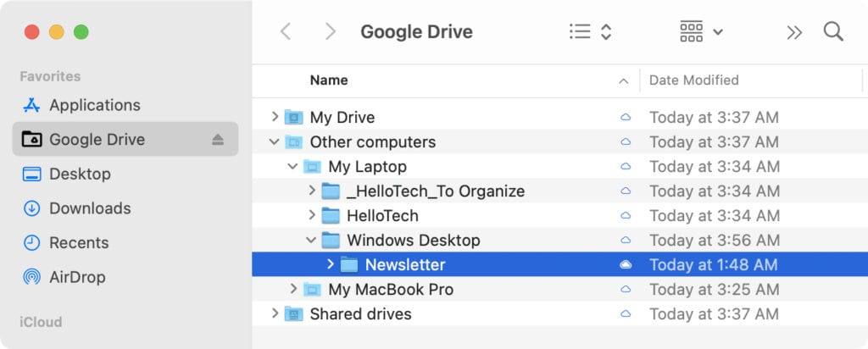This screenshot has height=349, width=868.
Task: Select the Other computers row
Action: [x=559, y=141]
